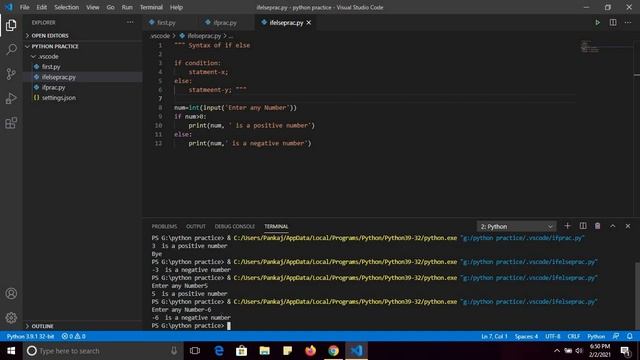The image size is (640, 360).
Task: Click the UTF-8 encoding status item
Action: pos(553,336)
